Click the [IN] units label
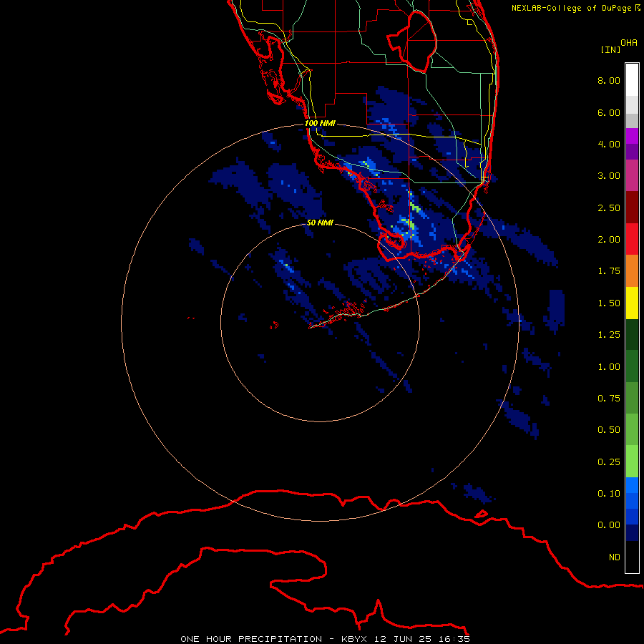The height and width of the screenshot is (644, 644). [611, 49]
